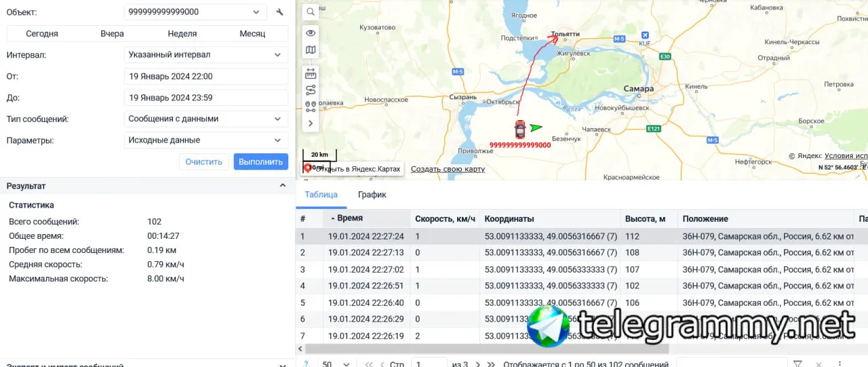Switch to the Таблица tab

point(321,195)
